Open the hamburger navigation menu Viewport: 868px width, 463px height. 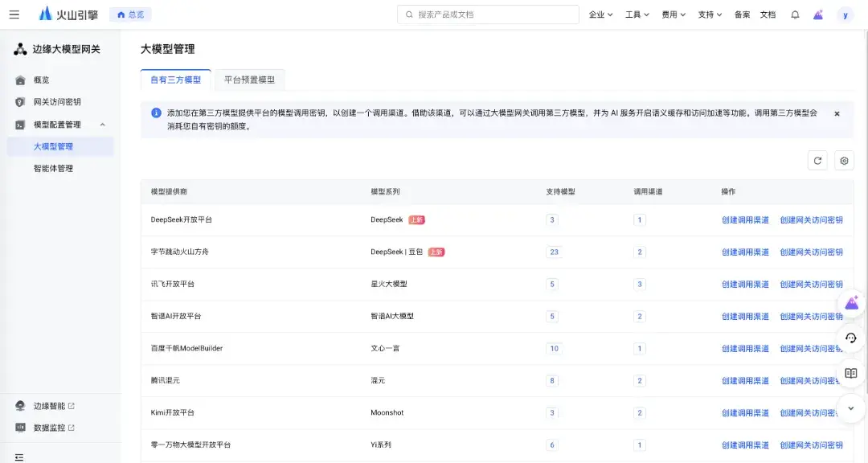click(14, 14)
